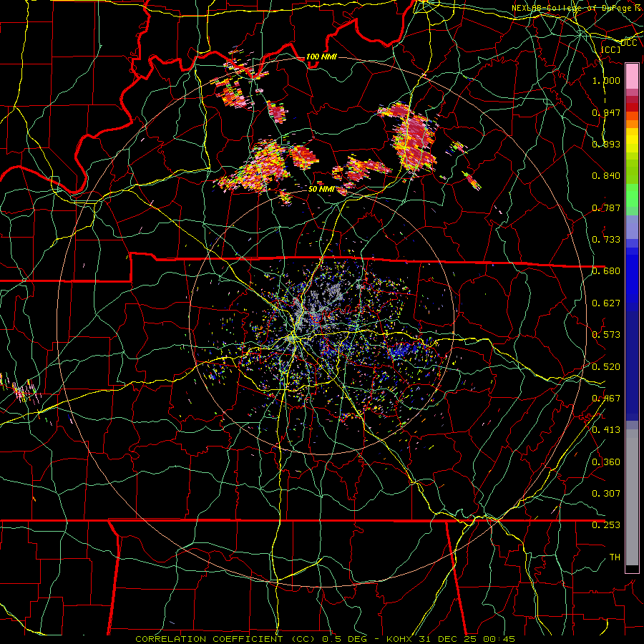
Task: Click the 1.000 legend value
Action: pyautogui.click(x=606, y=80)
